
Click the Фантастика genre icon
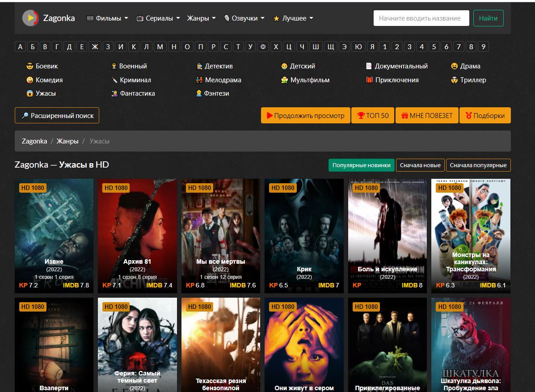click(114, 93)
